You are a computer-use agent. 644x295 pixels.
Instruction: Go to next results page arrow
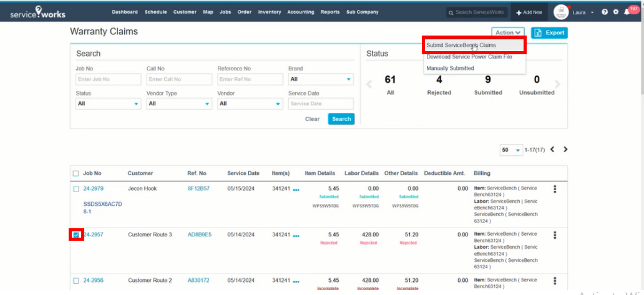tap(565, 149)
